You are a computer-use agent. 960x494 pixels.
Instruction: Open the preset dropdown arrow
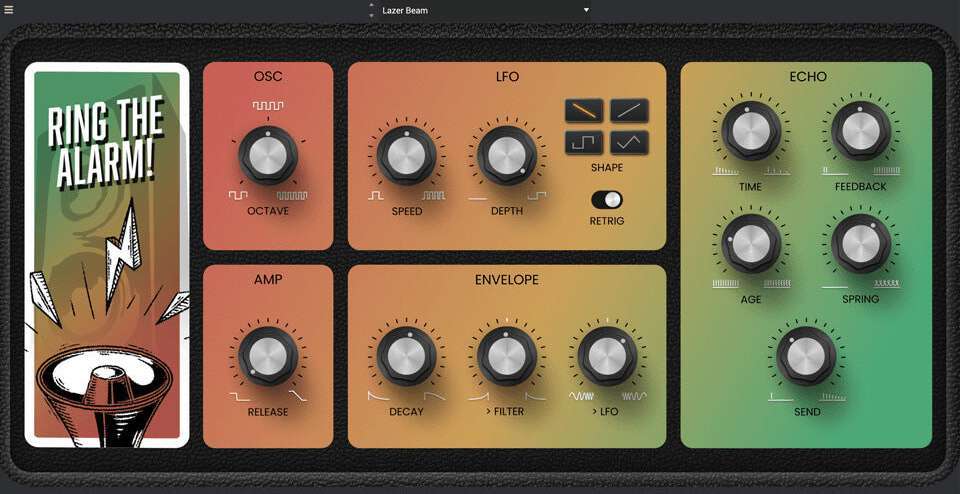[x=586, y=10]
